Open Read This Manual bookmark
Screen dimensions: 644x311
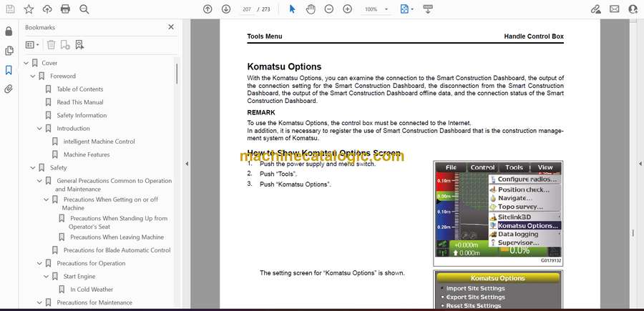click(x=79, y=102)
